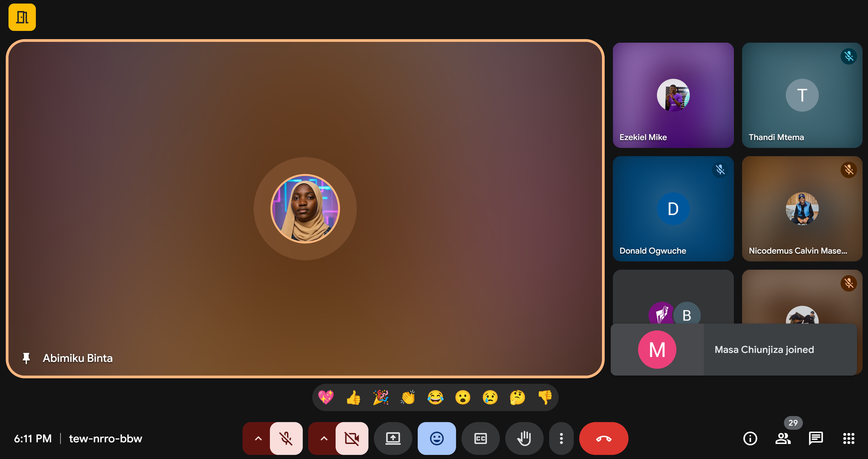
Task: Open meeting details info icon
Action: point(750,438)
